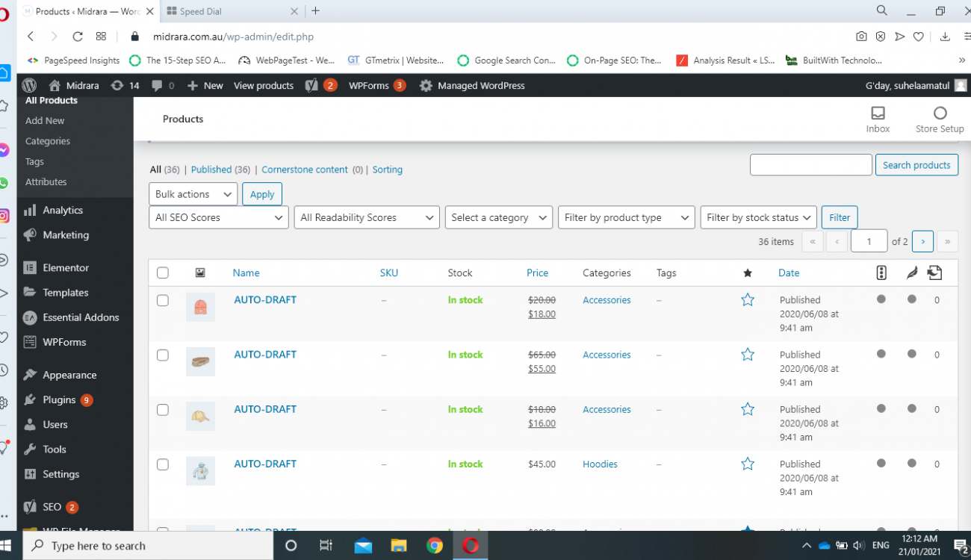Star the AUTO-DRAFT product priced $55.00
The image size is (971, 560).
(748, 355)
